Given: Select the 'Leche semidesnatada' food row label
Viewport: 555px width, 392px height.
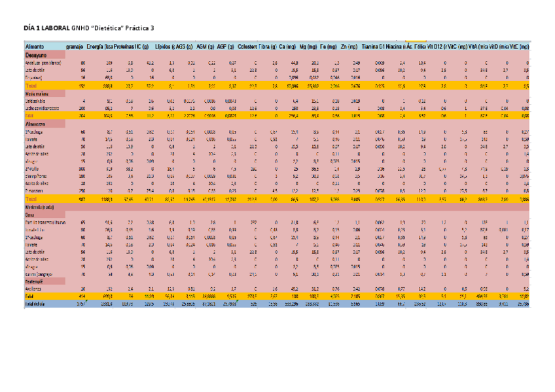Looking at the screenshot, I should coord(42,109).
